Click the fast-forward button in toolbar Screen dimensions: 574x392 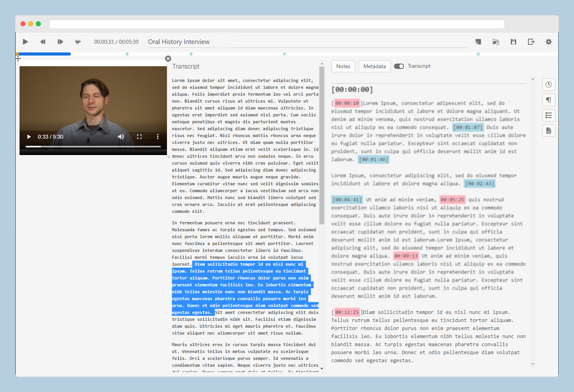pos(60,42)
